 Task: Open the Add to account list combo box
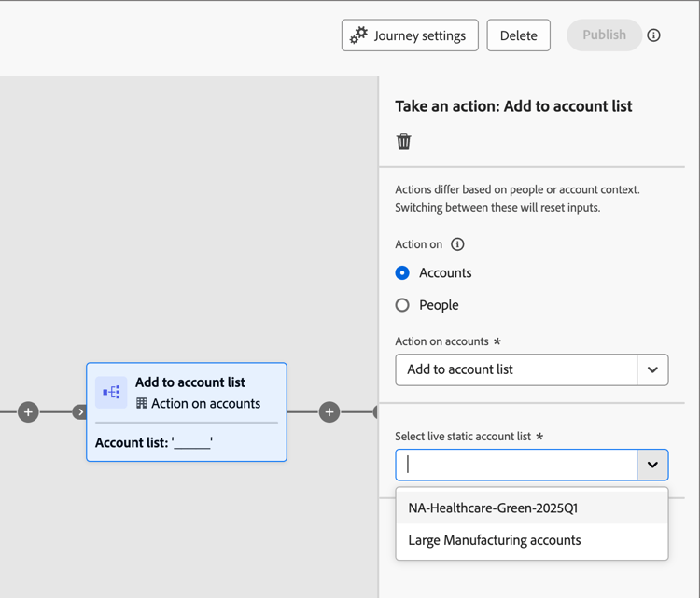point(516,369)
